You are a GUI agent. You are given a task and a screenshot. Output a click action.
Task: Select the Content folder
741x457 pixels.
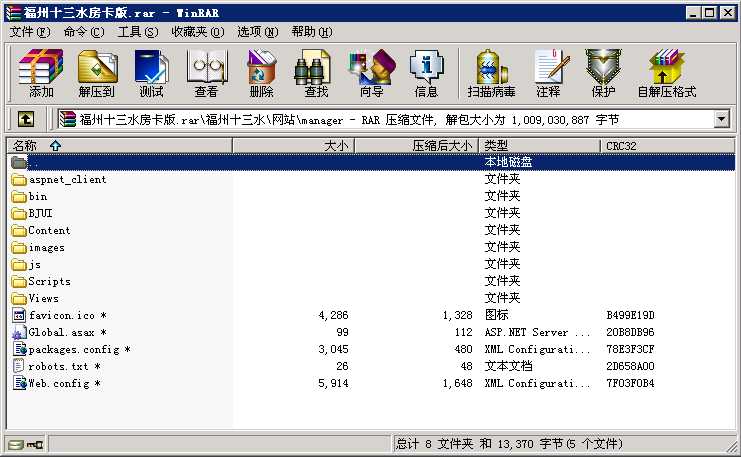tap(41, 231)
